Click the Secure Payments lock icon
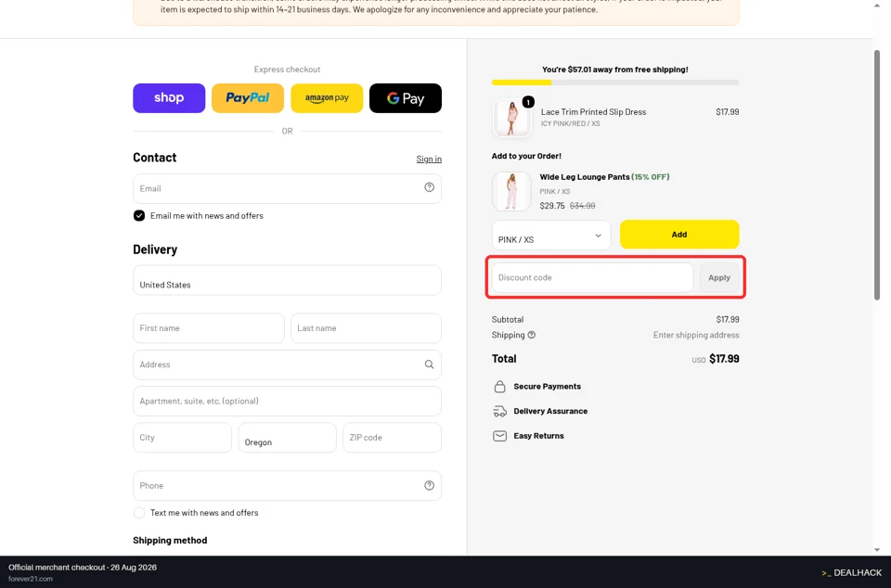This screenshot has height=588, width=891. point(499,387)
